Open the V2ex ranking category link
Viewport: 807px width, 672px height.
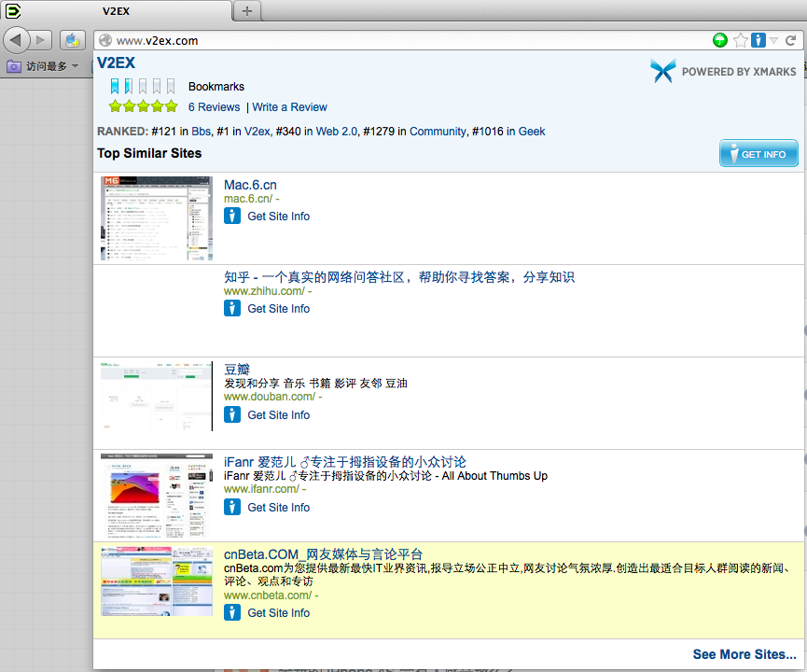point(257,132)
